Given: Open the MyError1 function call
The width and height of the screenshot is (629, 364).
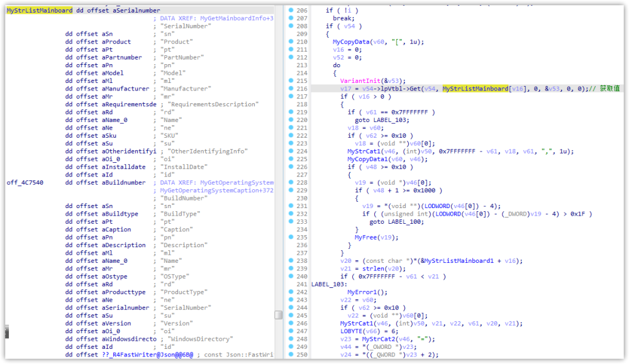Looking at the screenshot, I should (x=361, y=292).
